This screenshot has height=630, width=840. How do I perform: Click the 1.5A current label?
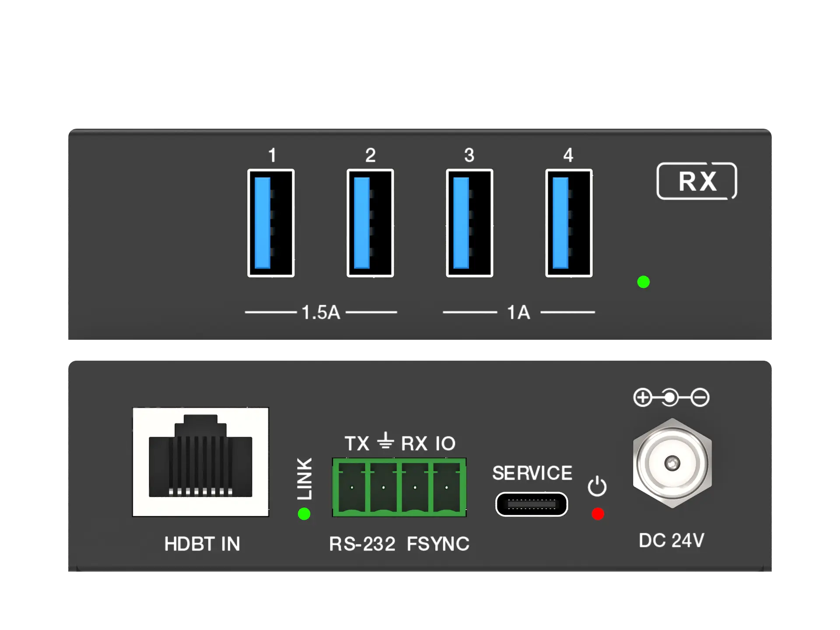point(321,313)
